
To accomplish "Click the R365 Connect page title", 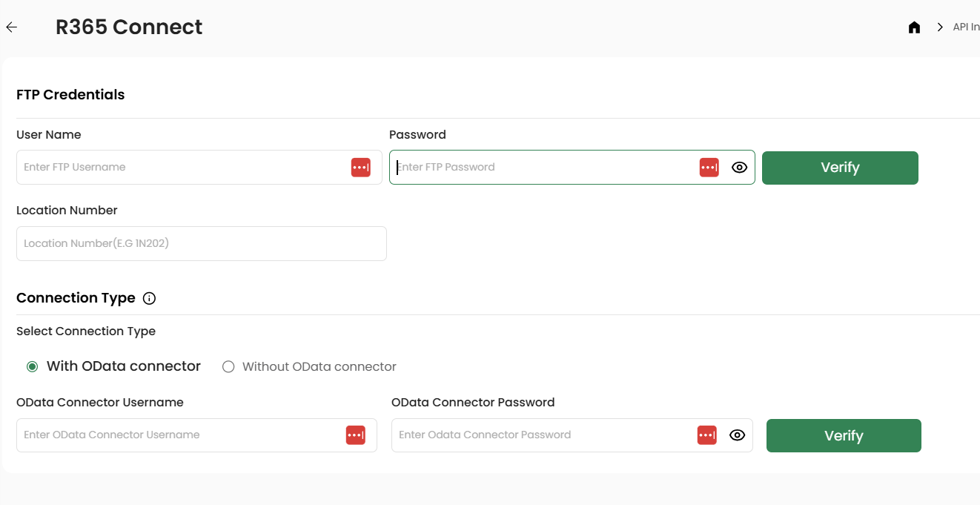I will point(129,27).
